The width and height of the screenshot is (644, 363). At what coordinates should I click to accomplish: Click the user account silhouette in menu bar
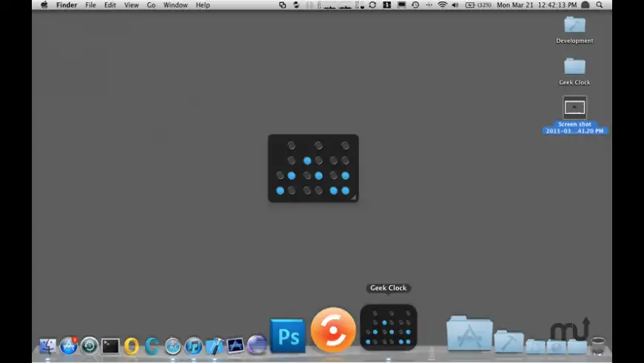(x=586, y=5)
